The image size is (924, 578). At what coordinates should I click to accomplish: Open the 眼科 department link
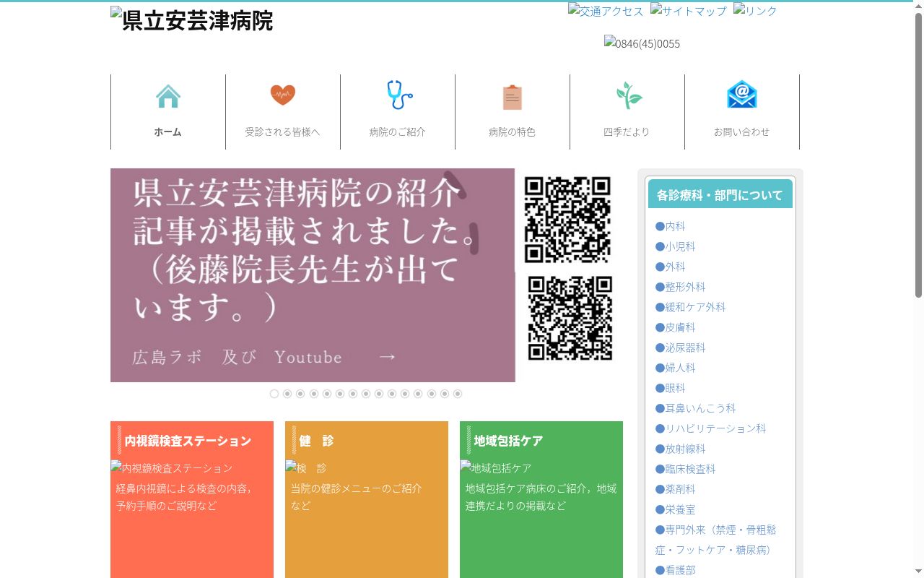click(x=671, y=388)
